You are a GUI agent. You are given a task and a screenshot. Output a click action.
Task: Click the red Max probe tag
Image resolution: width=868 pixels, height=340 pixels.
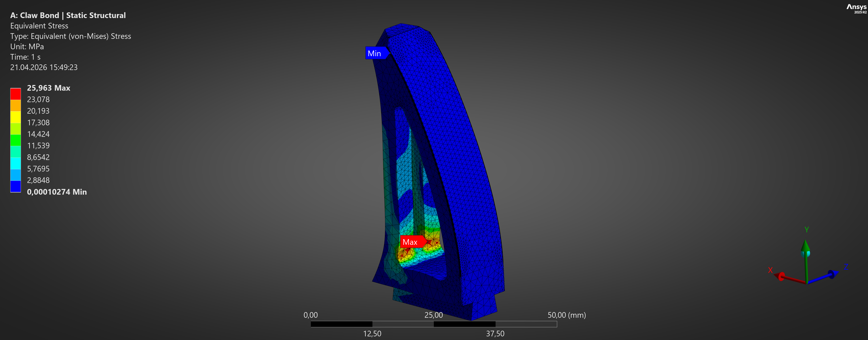(411, 242)
